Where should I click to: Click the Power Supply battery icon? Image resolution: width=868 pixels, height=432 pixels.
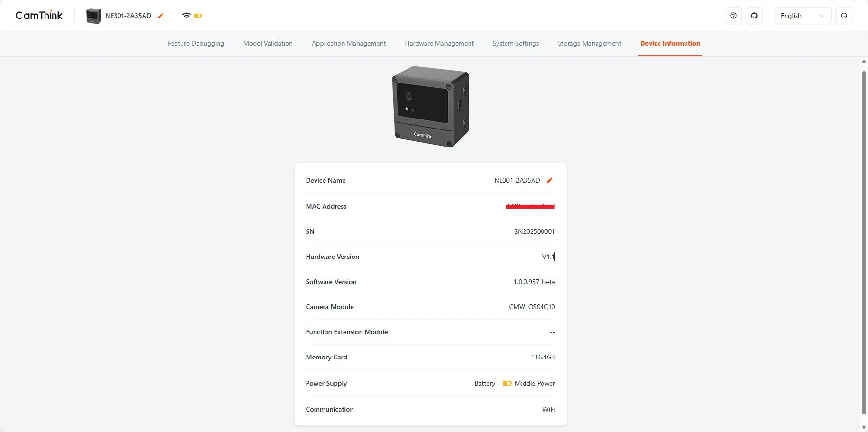click(x=507, y=383)
